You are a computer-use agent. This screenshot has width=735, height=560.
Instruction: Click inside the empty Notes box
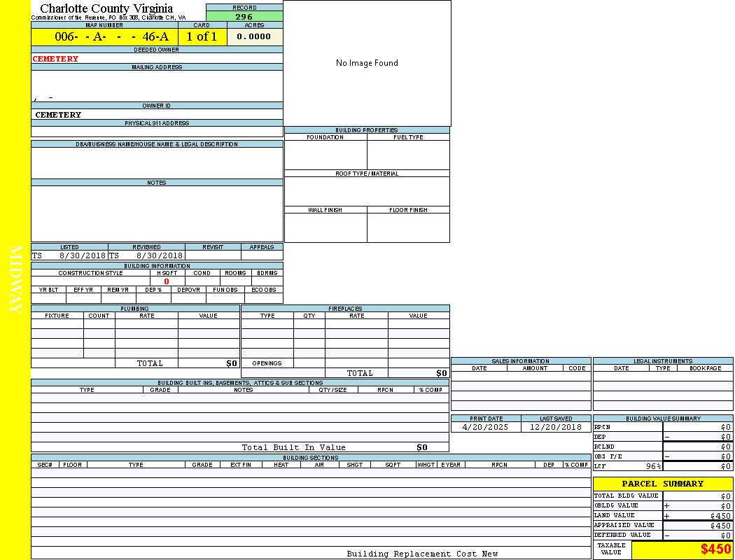(157, 213)
